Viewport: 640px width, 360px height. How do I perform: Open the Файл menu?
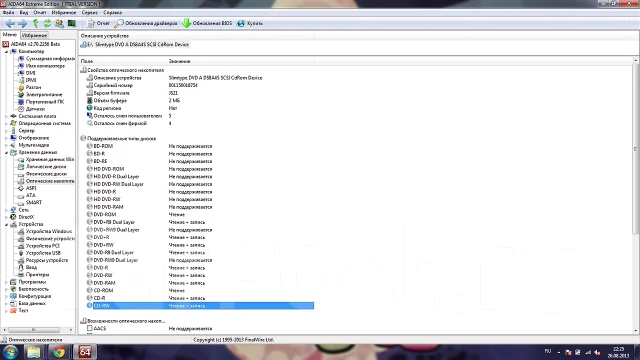coord(8,13)
